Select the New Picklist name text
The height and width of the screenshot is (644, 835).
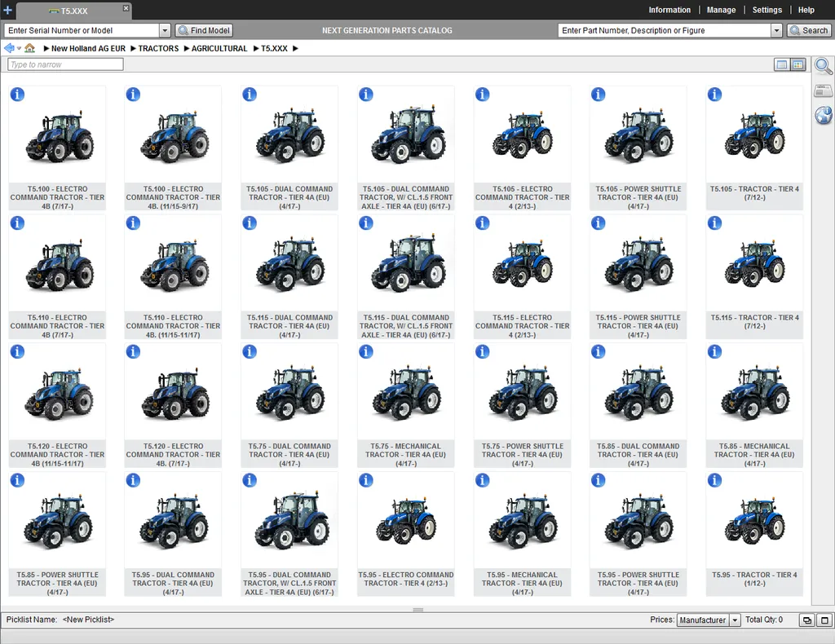(88, 620)
